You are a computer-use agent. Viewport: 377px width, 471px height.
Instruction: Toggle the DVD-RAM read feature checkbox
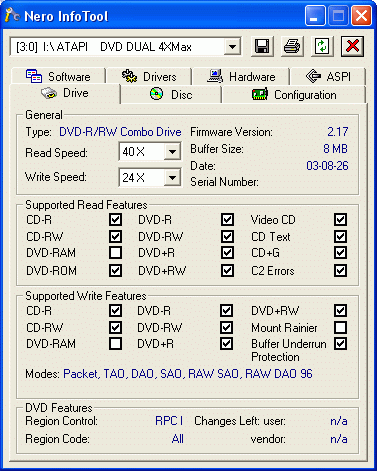point(115,253)
